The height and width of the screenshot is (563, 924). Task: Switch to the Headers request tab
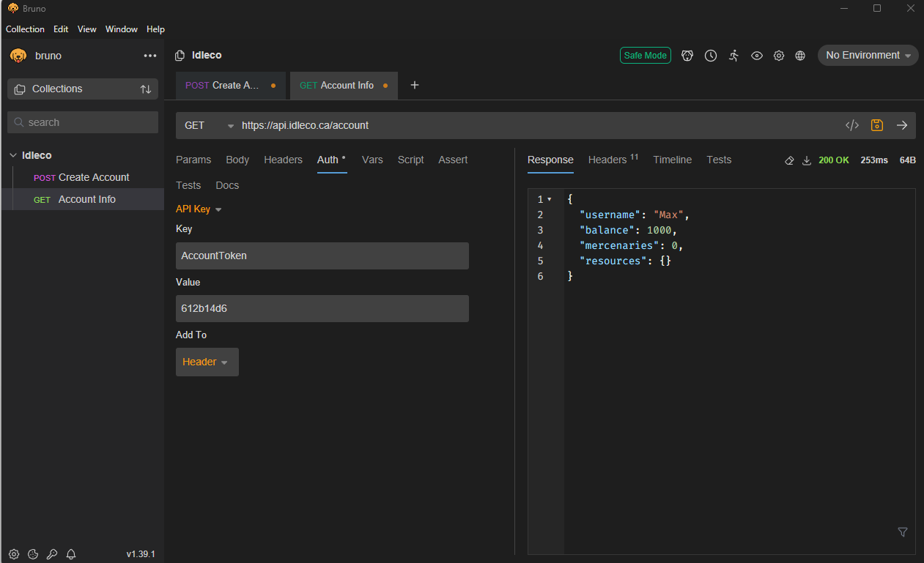[283, 160]
